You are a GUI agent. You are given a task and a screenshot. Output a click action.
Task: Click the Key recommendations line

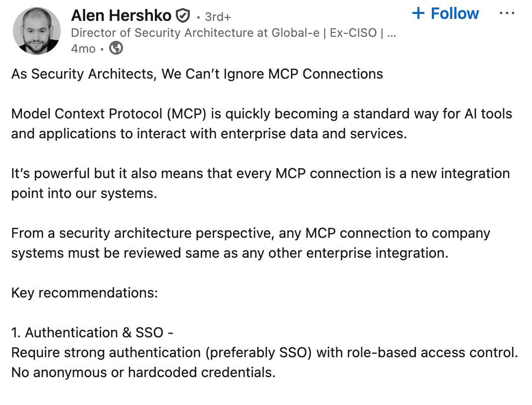84,293
